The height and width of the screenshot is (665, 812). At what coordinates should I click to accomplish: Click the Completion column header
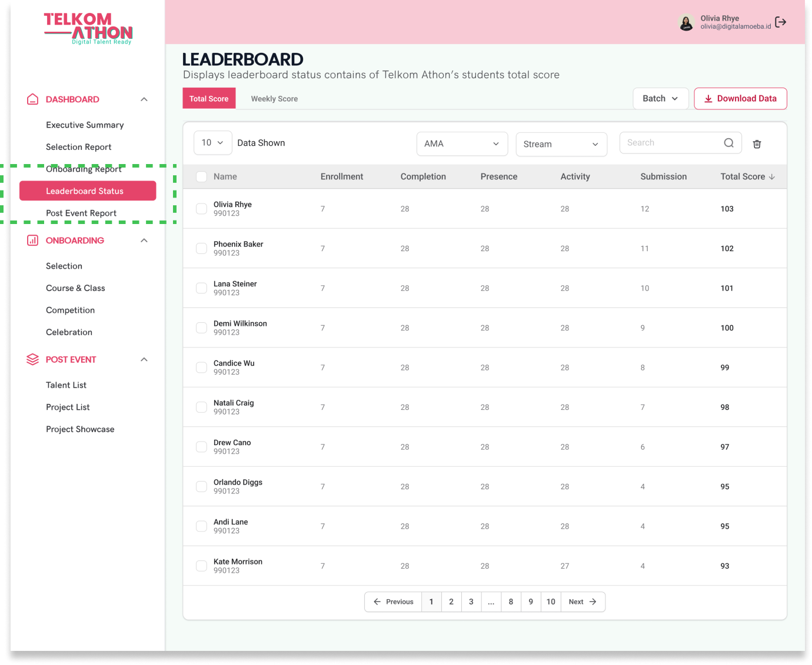click(423, 176)
